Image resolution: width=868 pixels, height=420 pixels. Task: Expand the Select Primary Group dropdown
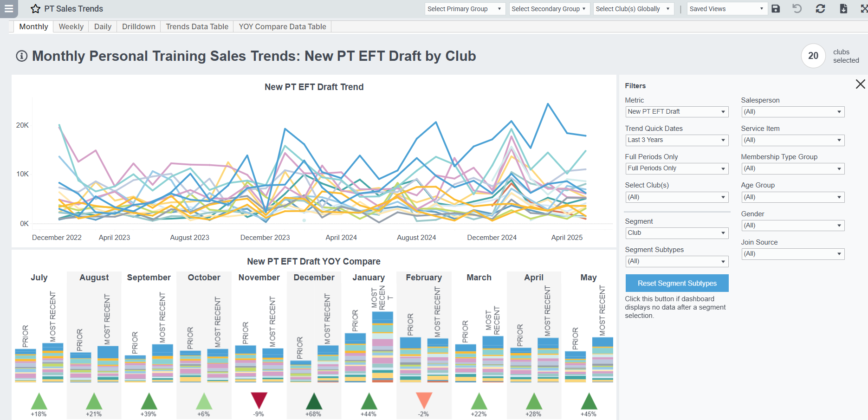coord(465,8)
